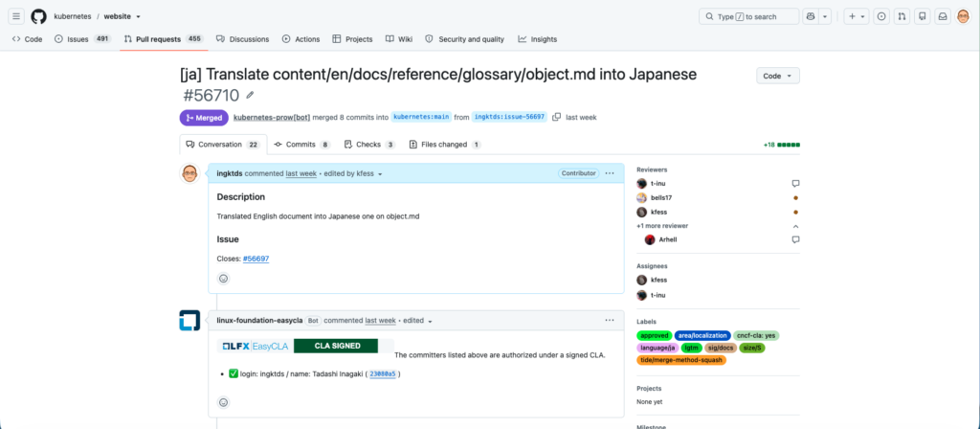980x429 pixels.
Task: Select the Commits tab
Action: (x=301, y=145)
